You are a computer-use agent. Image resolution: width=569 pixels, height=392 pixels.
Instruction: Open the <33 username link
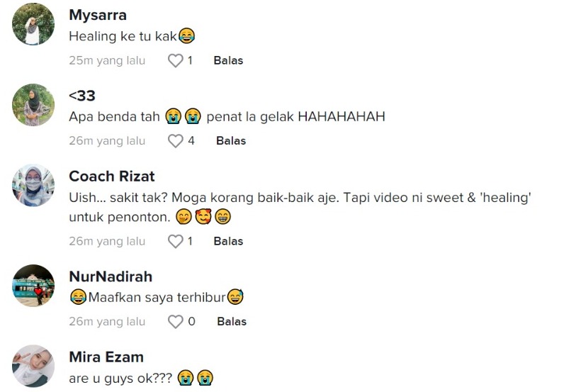click(x=82, y=96)
